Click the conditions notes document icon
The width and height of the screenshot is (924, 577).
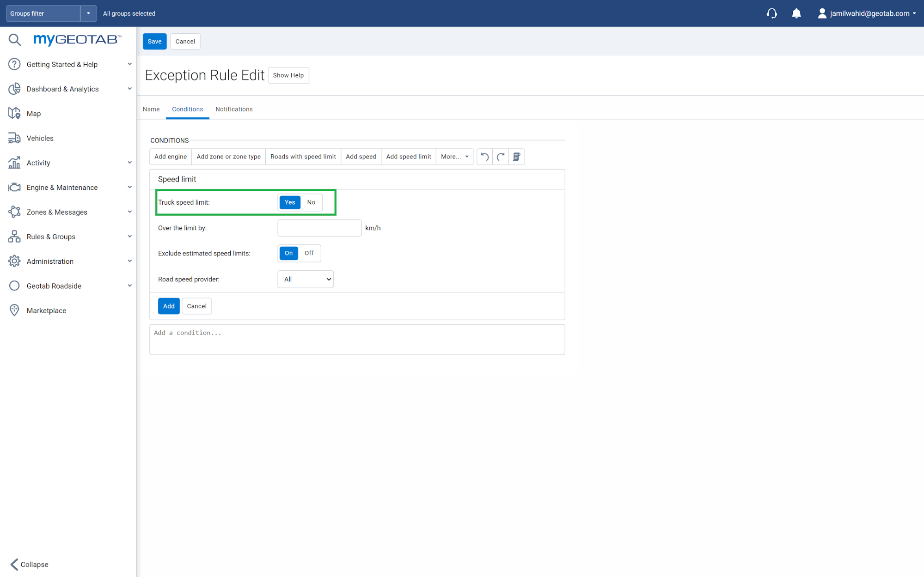tap(517, 157)
